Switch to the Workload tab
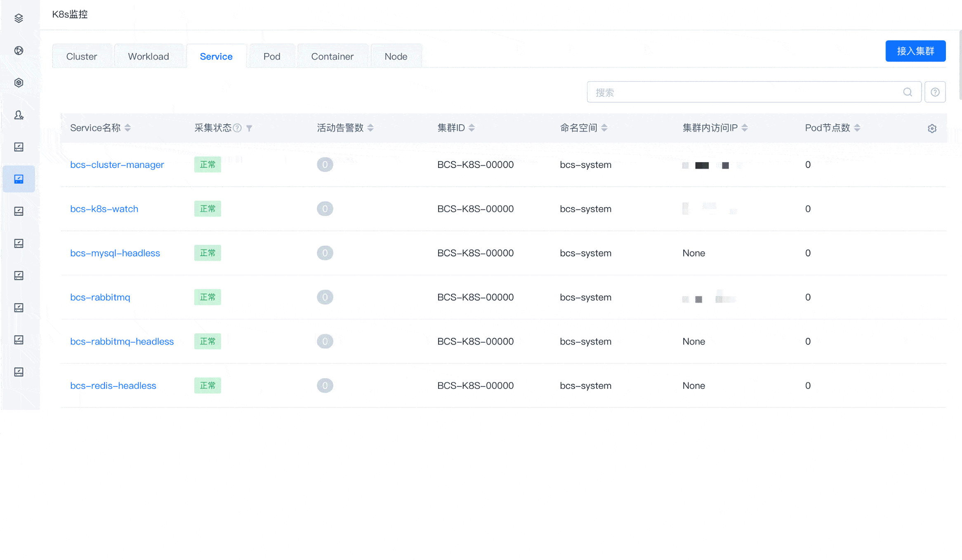The height and width of the screenshot is (560, 962). (x=149, y=56)
